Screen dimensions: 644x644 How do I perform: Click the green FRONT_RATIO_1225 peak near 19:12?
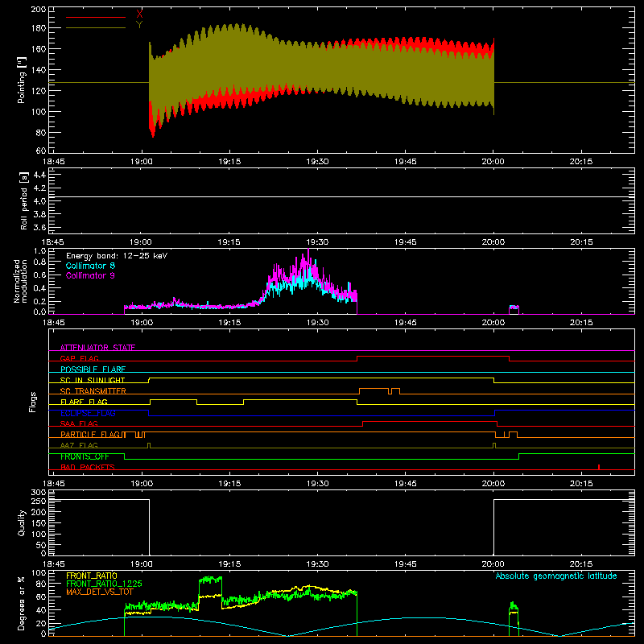tap(210, 580)
